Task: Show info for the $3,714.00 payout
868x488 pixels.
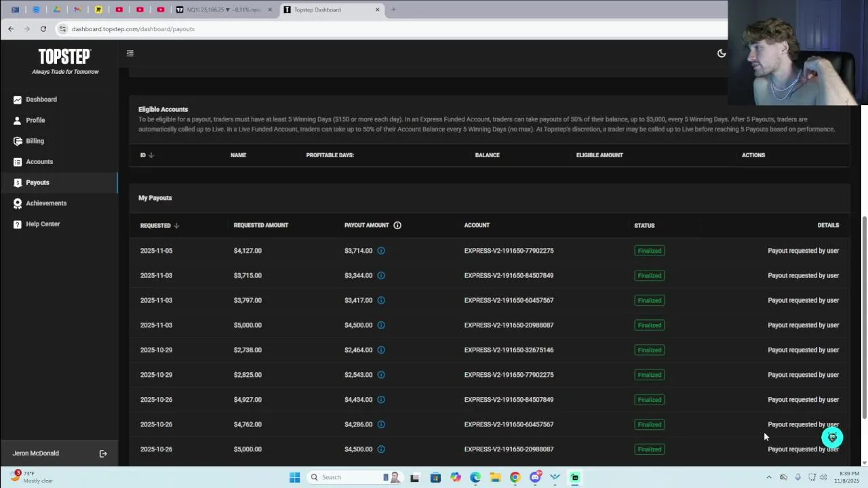Action: pyautogui.click(x=381, y=251)
